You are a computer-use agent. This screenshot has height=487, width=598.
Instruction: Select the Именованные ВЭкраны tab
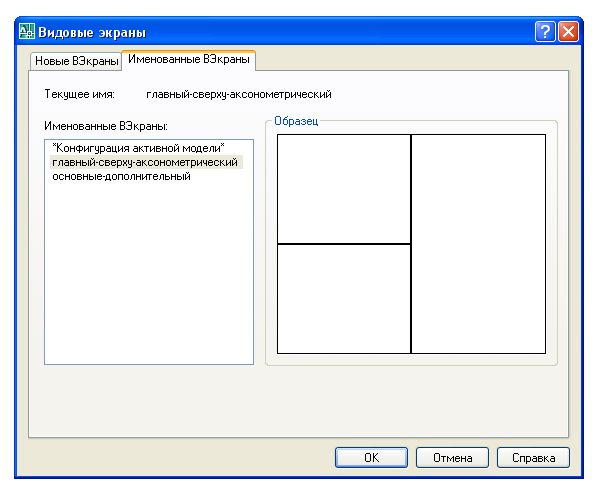(189, 59)
